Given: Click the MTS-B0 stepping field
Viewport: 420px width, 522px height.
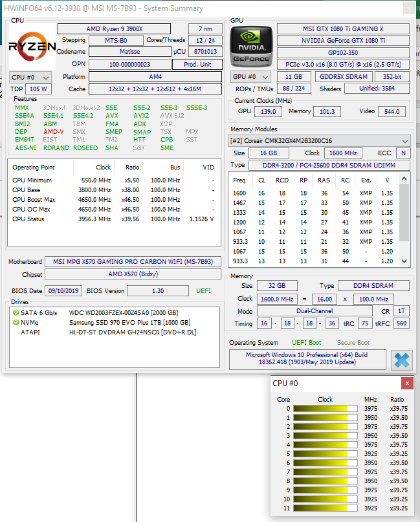Looking at the screenshot, I should click(x=116, y=41).
